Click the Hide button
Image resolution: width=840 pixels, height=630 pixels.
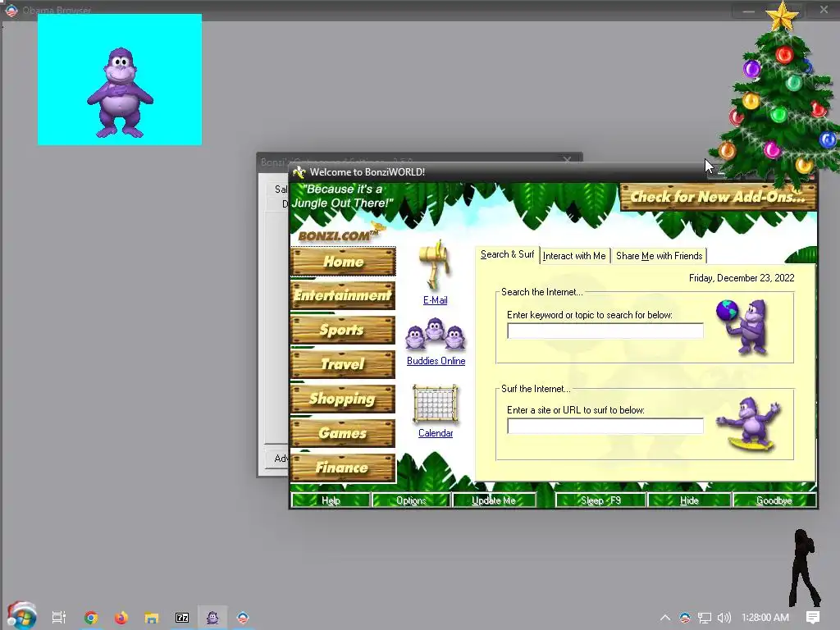tap(689, 500)
